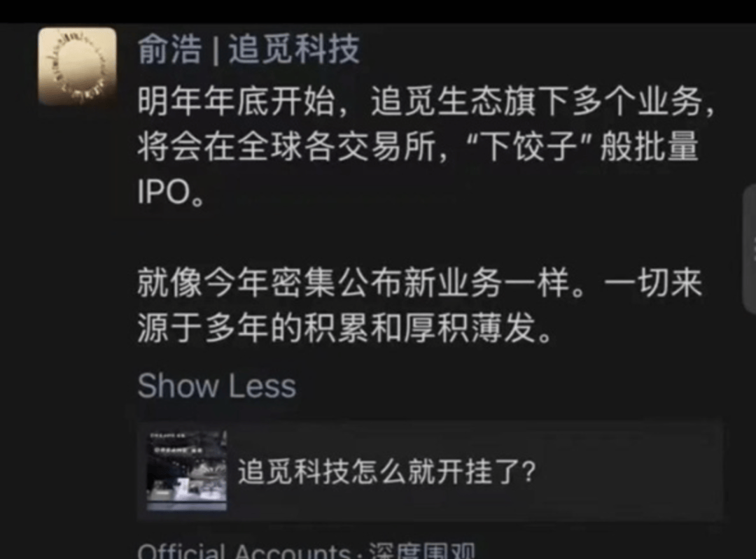Tap the line starting 就像今年密集公布
The width and height of the screenshot is (756, 559).
click(x=419, y=283)
